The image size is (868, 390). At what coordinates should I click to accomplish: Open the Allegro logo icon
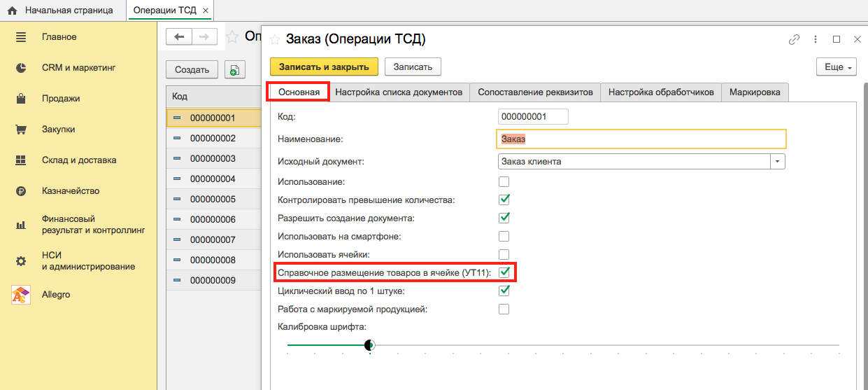pos(21,295)
